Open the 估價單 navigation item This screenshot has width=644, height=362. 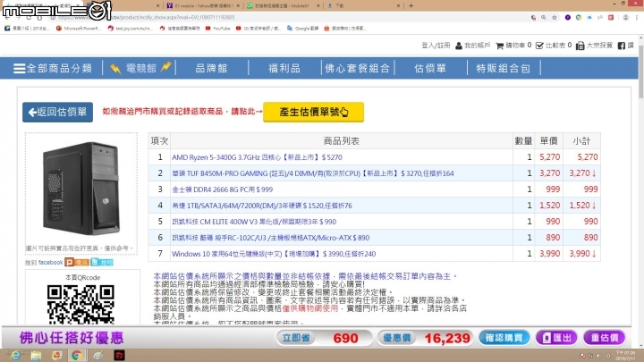[x=430, y=68]
